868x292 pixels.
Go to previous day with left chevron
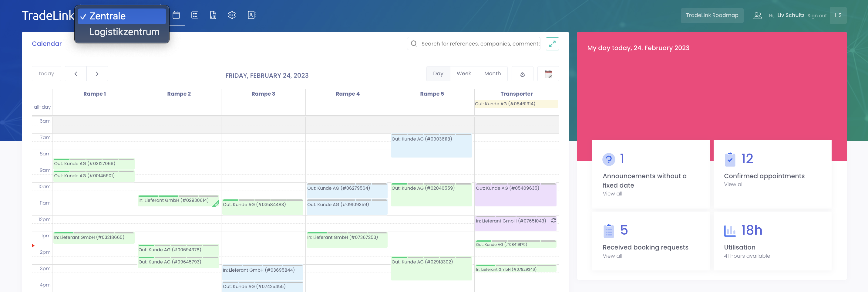[76, 74]
